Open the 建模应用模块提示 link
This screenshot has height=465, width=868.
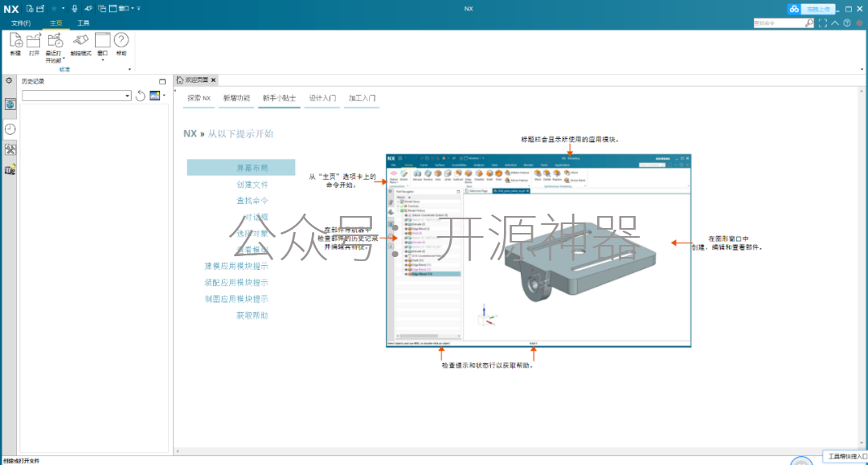[x=236, y=266]
